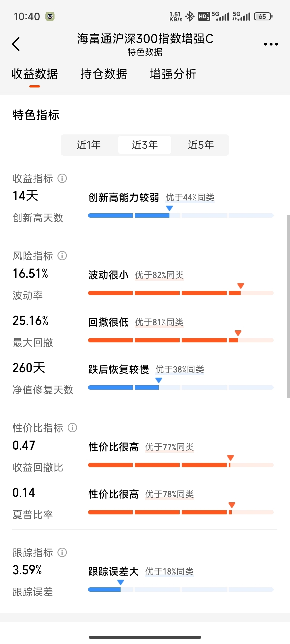
Task: Tap the Bluetooth status icon
Action: pos(190,17)
